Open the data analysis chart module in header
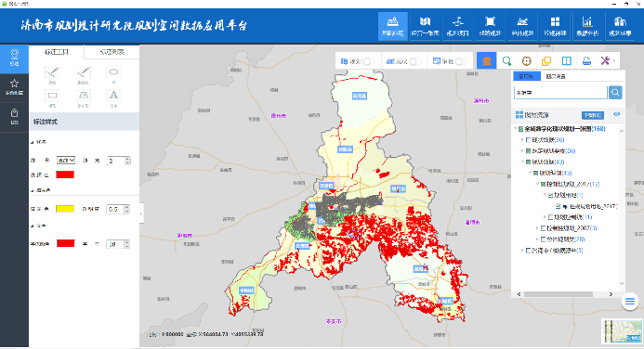This screenshot has width=644, height=349. pyautogui.click(x=587, y=26)
